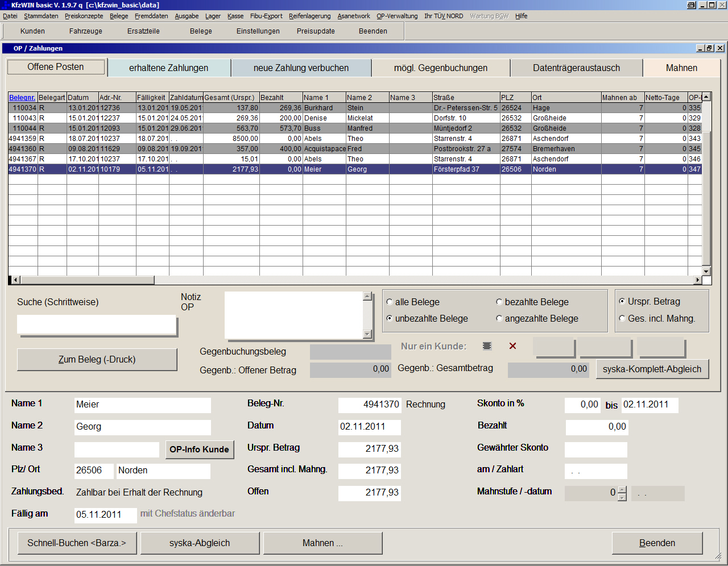728x566 pixels.
Task: Open the Reifenlagerung menu
Action: (309, 16)
